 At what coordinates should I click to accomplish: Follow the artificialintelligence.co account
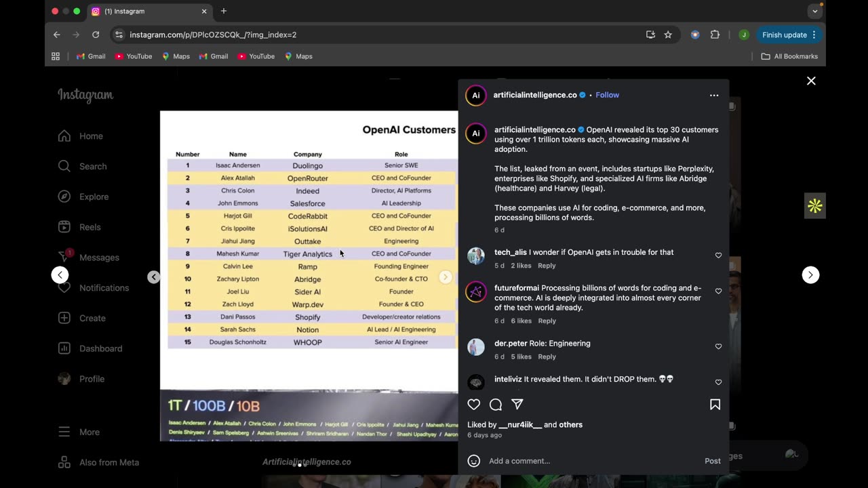(x=607, y=95)
